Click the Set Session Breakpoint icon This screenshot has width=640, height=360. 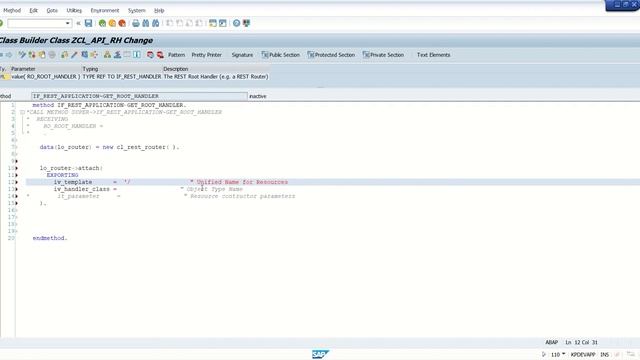click(150, 55)
